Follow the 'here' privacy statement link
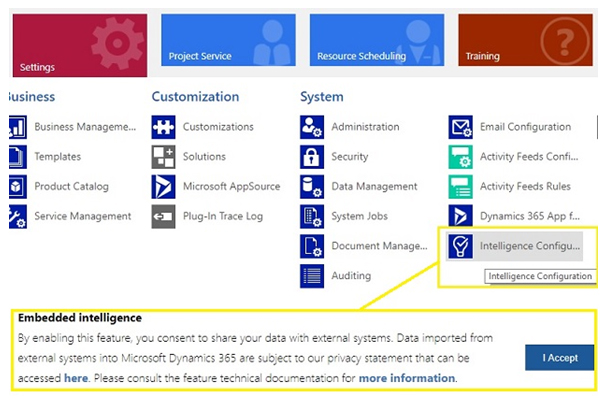The height and width of the screenshot is (404, 606). tap(76, 378)
